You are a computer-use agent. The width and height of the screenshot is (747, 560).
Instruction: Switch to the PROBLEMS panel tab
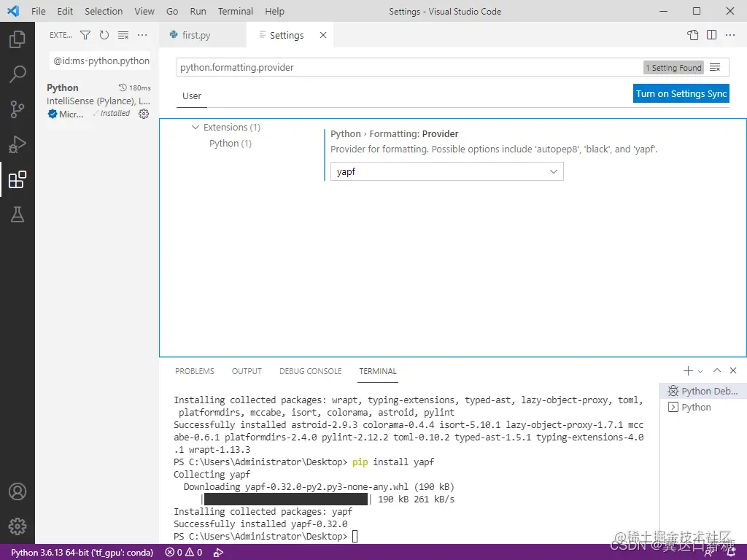(x=194, y=371)
